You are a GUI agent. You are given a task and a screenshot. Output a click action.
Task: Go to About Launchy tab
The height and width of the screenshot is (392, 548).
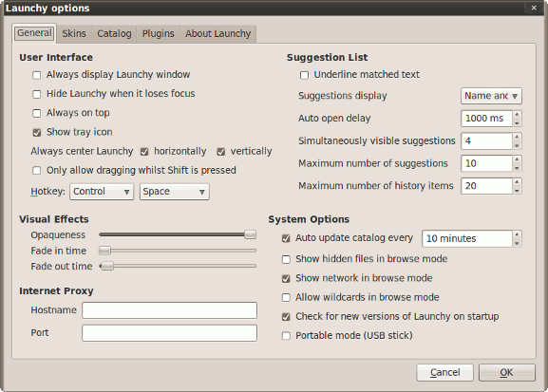(218, 33)
